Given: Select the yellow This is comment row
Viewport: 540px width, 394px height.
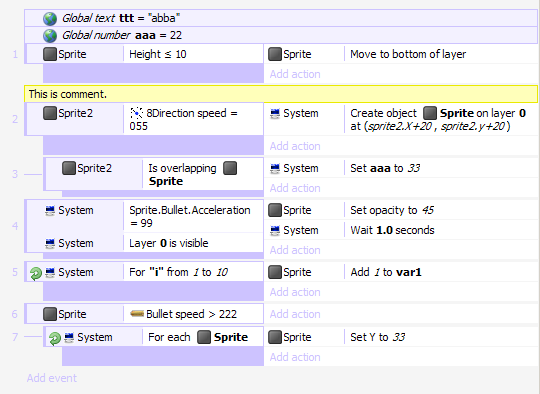Looking at the screenshot, I should pyautogui.click(x=281, y=94).
